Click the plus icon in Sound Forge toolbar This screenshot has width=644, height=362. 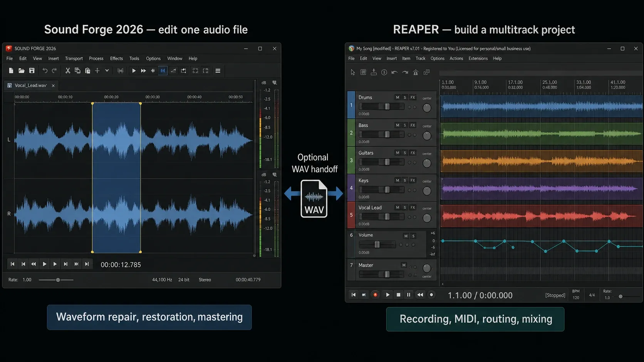point(97,71)
